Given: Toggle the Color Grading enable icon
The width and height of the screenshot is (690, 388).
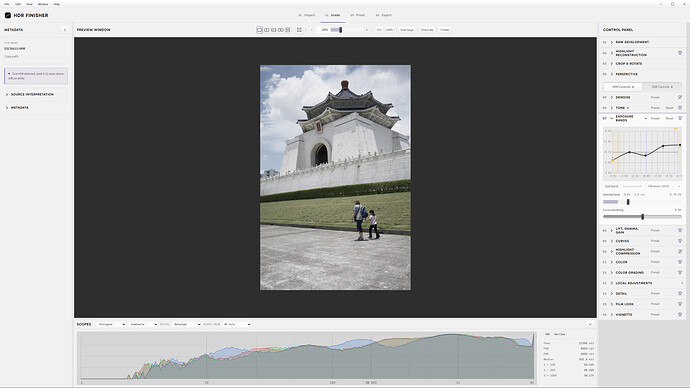Looking at the screenshot, I should pos(680,273).
